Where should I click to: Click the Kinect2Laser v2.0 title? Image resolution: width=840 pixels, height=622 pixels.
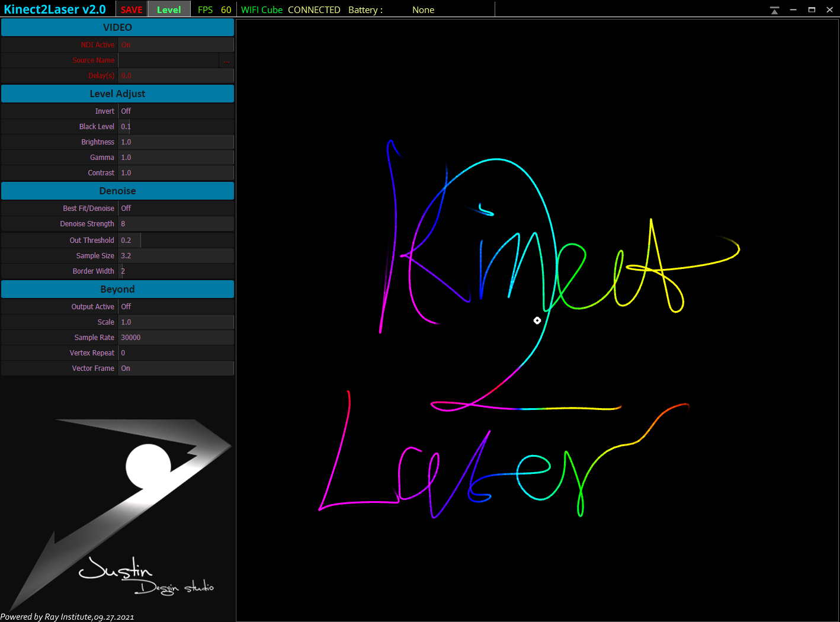click(x=54, y=9)
